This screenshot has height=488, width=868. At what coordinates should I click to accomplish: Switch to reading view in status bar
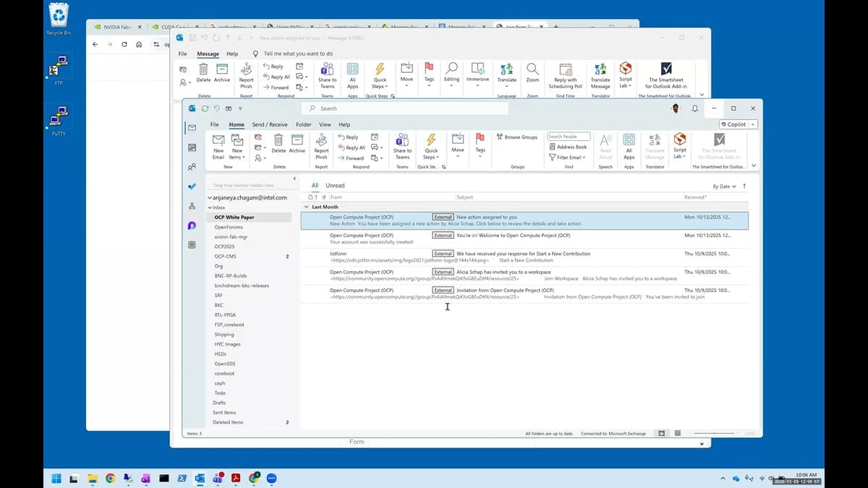pos(678,433)
